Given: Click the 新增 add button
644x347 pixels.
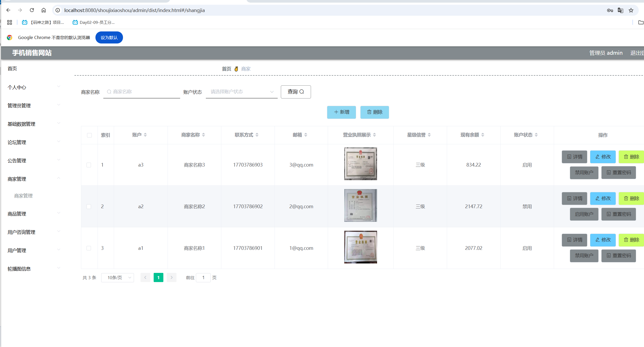Looking at the screenshot, I should [341, 112].
